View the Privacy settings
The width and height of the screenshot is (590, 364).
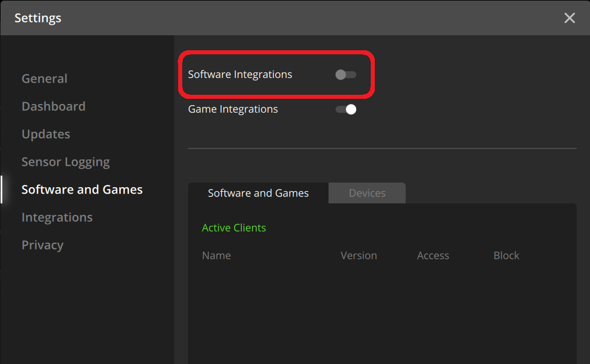point(42,245)
